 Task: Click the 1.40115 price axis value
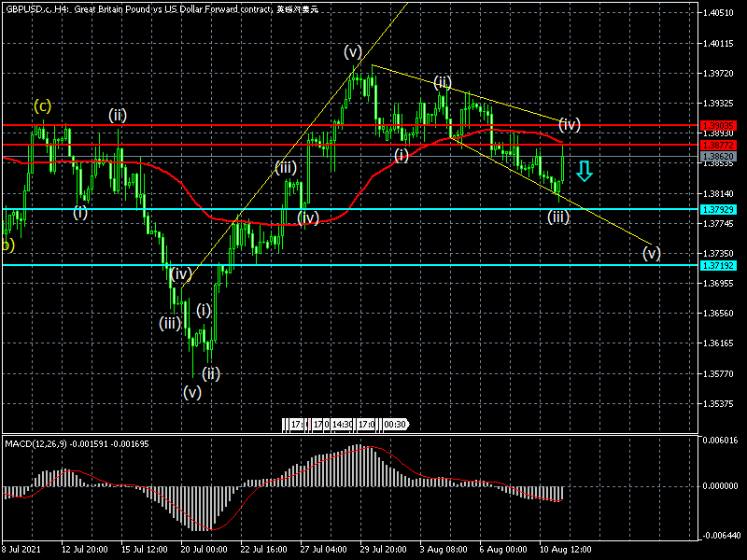pos(718,43)
